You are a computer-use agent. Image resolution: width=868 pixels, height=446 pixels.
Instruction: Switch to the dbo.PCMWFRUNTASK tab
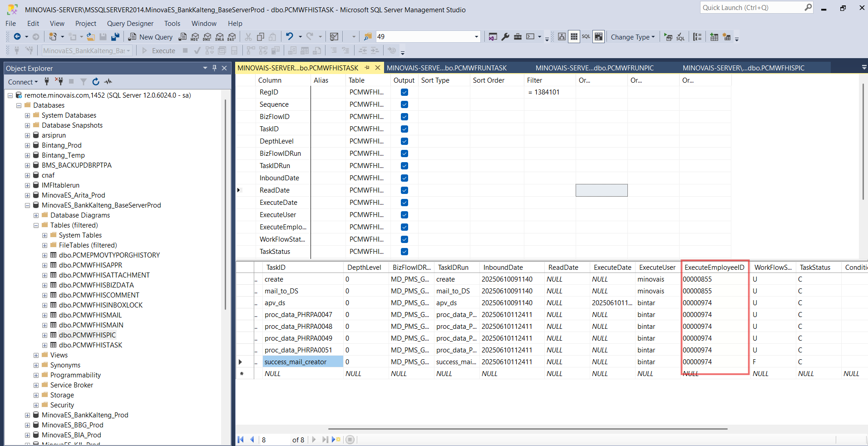(x=447, y=68)
